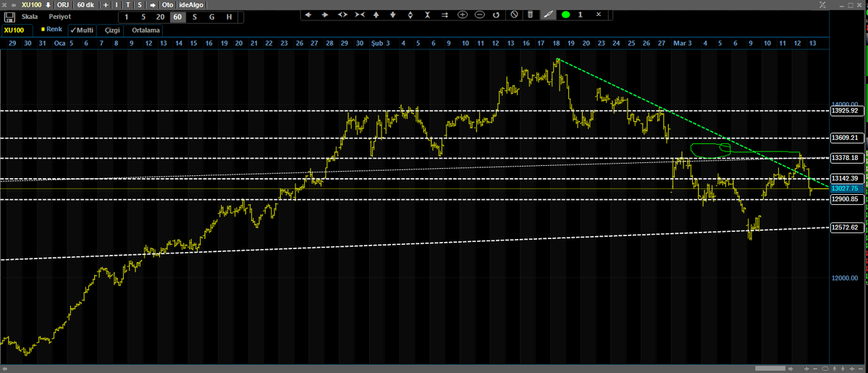The height and width of the screenshot is (373, 868).
Task: Click the Şub 3 date on the time axis
Action: [380, 43]
